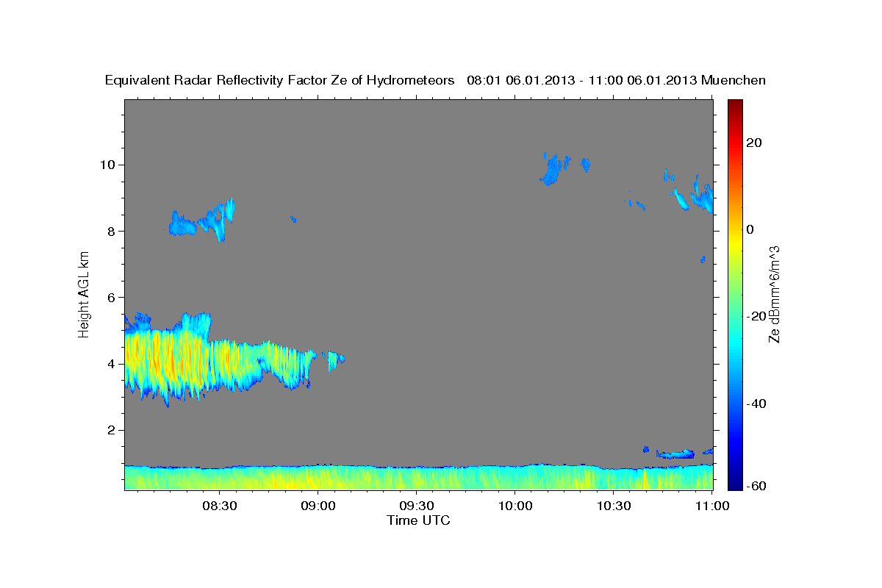Click the 10:30 time tick label
This screenshot has width=882, height=588.
pos(614,506)
